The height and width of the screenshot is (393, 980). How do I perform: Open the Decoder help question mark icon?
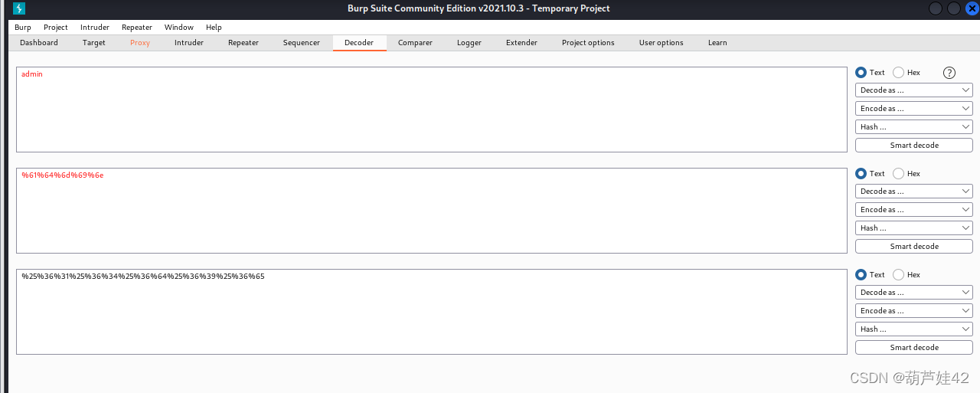[949, 73]
